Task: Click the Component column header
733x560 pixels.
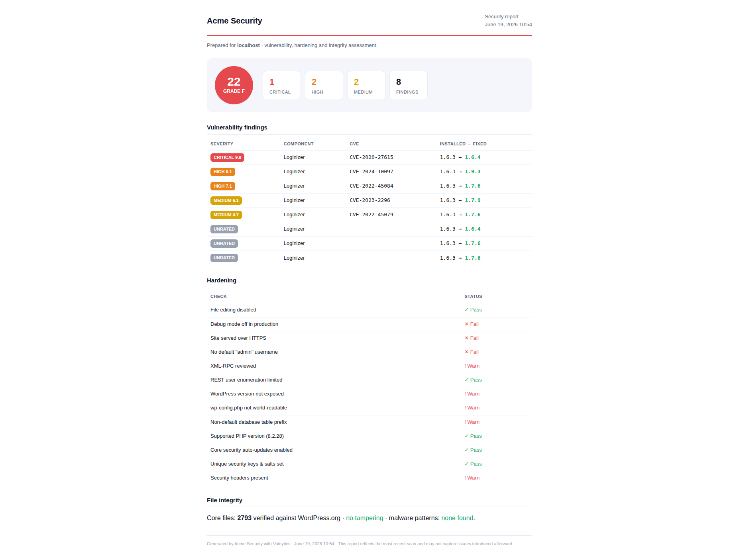Action: tap(299, 144)
